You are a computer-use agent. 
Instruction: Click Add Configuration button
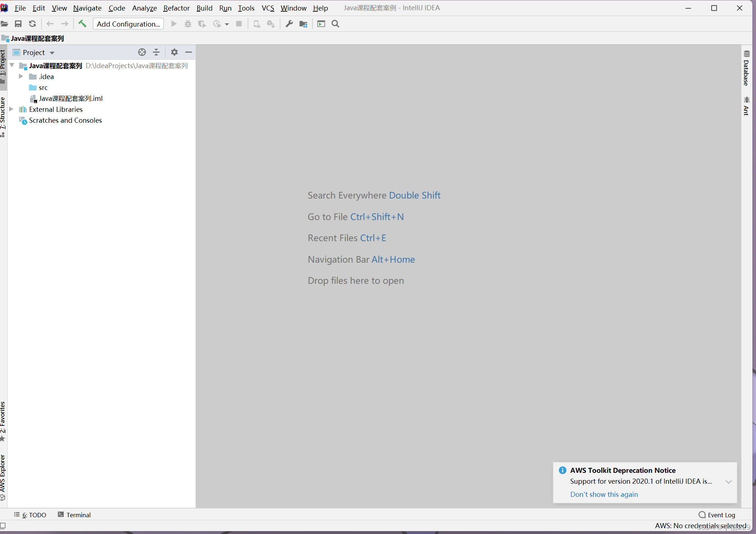tap(128, 24)
